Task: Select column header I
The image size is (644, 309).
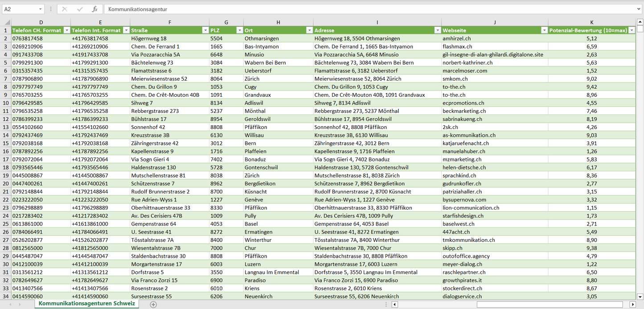Action: click(377, 22)
